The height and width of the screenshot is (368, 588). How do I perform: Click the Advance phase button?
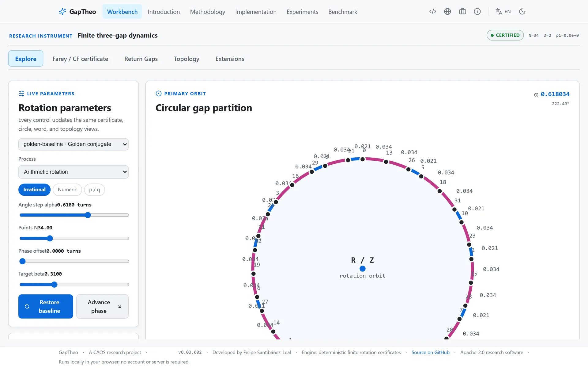(x=102, y=306)
